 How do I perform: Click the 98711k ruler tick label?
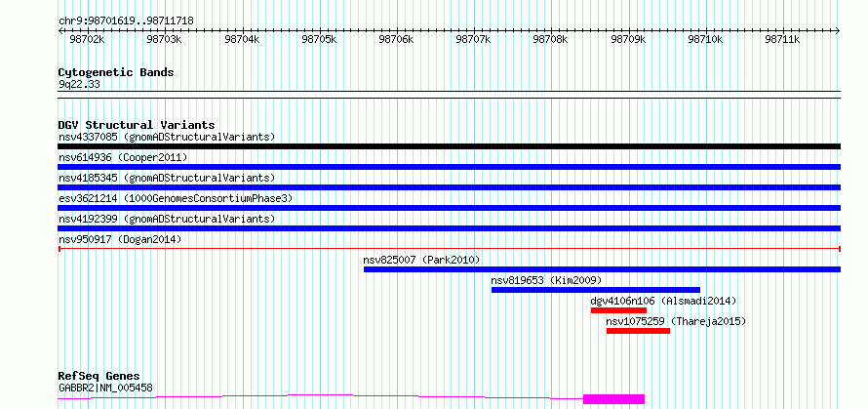(x=783, y=40)
